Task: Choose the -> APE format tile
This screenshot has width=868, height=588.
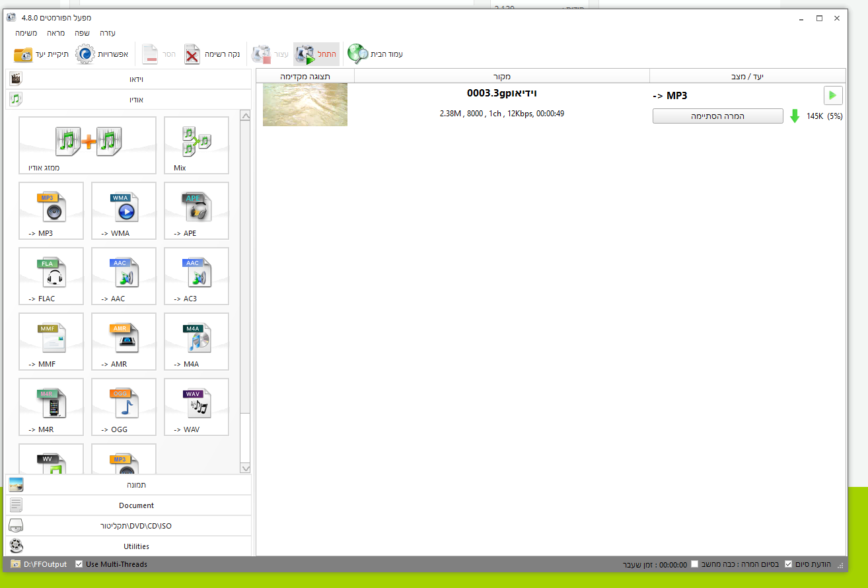Action: [x=197, y=211]
